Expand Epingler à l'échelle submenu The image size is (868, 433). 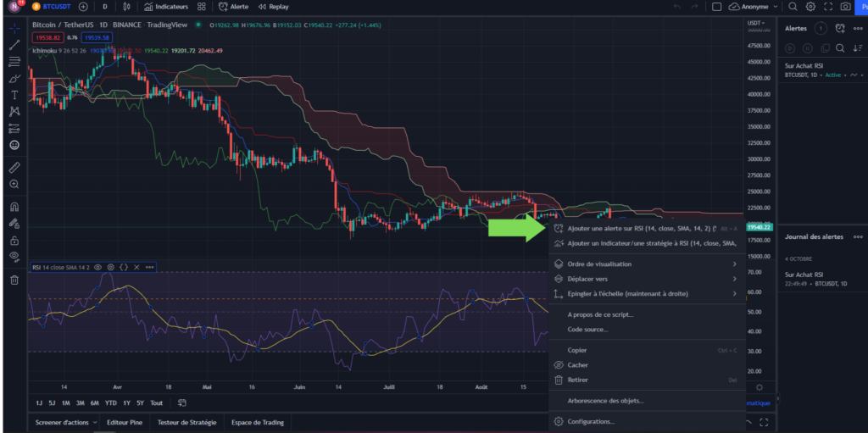[x=647, y=293]
